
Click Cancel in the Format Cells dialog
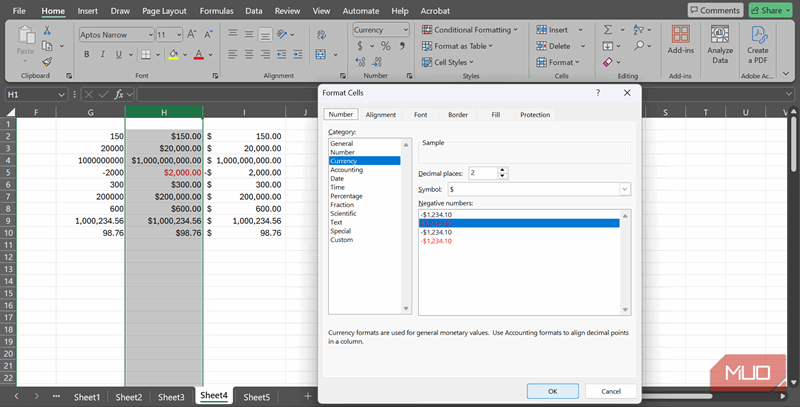(x=611, y=391)
